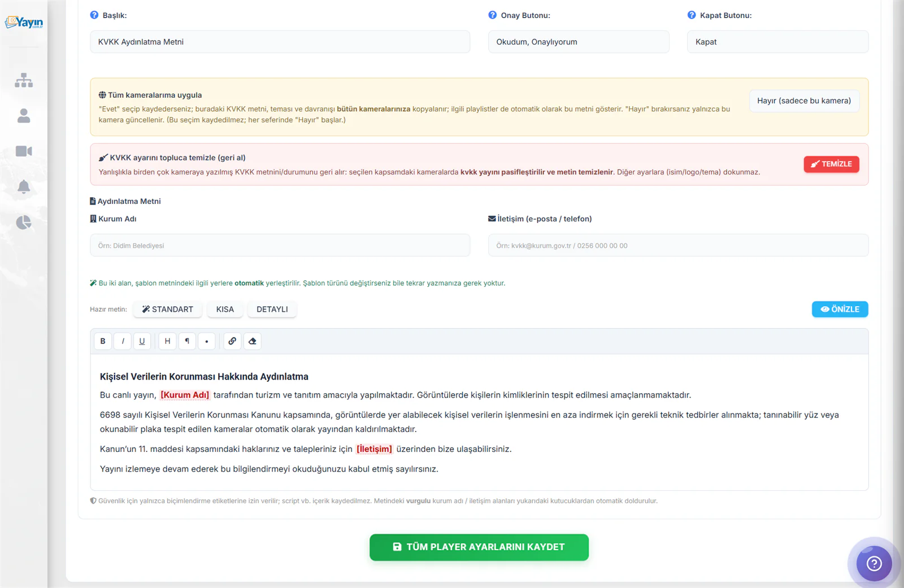
Task: Open the pie chart statistics icon
Action: tap(24, 223)
